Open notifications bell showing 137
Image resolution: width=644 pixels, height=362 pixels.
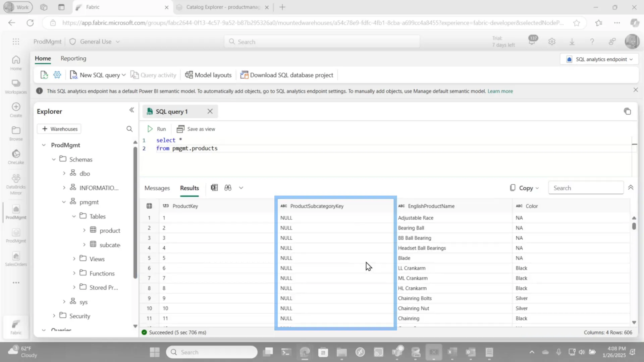coord(532,41)
